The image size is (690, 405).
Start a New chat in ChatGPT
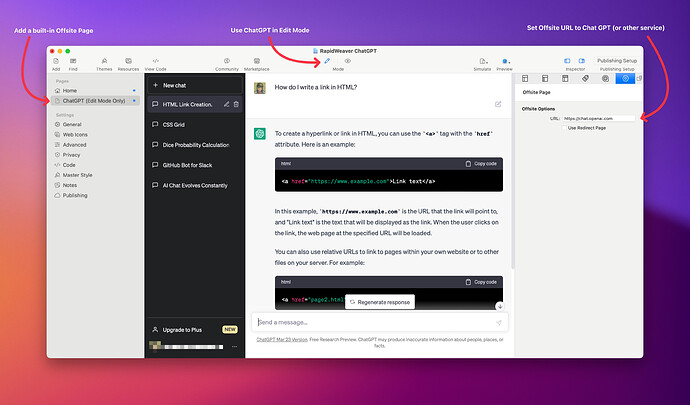coord(195,85)
